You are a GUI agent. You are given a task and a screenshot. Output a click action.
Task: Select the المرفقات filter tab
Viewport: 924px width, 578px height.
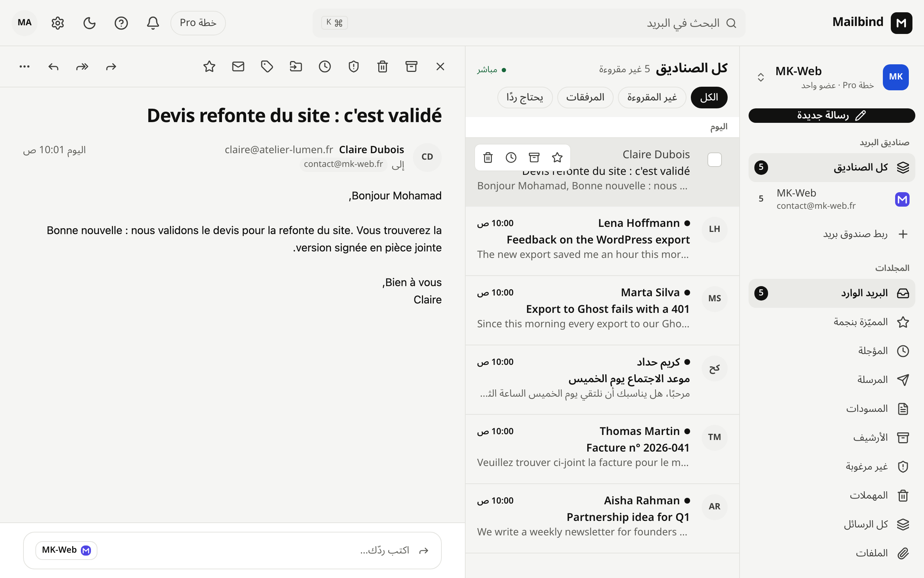click(x=585, y=98)
